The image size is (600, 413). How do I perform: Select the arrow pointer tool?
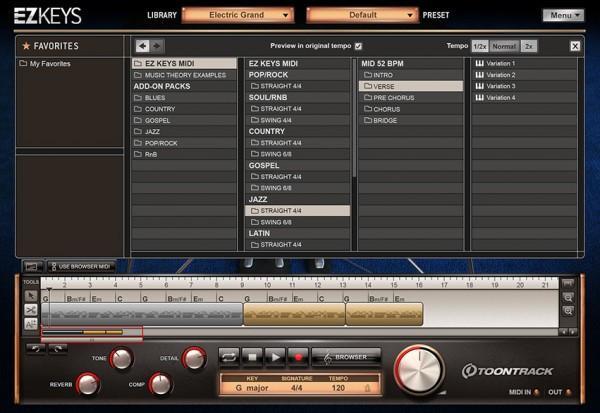pyautogui.click(x=31, y=296)
